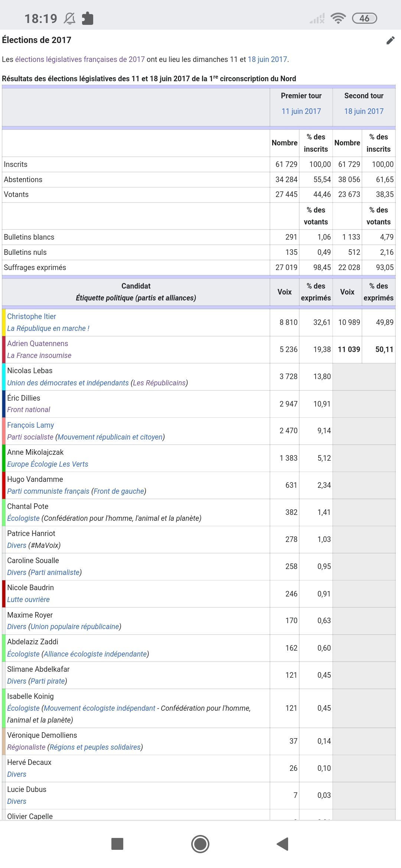
Task: Open Europe Écologie Les Verts link
Action: pyautogui.click(x=48, y=464)
